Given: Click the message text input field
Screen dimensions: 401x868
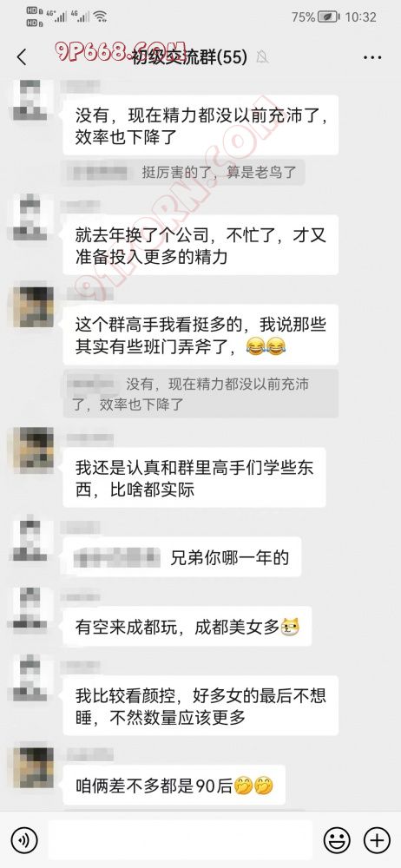Looking at the screenshot, I should 180,840.
